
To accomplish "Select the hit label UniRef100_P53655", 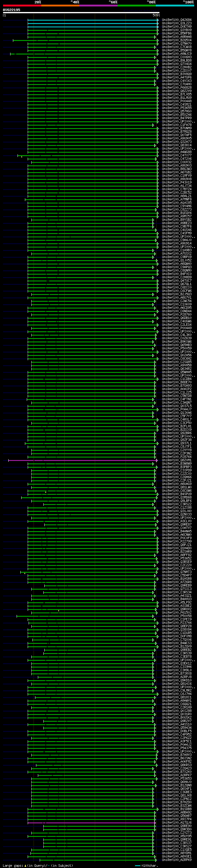I will click(x=177, y=108).
